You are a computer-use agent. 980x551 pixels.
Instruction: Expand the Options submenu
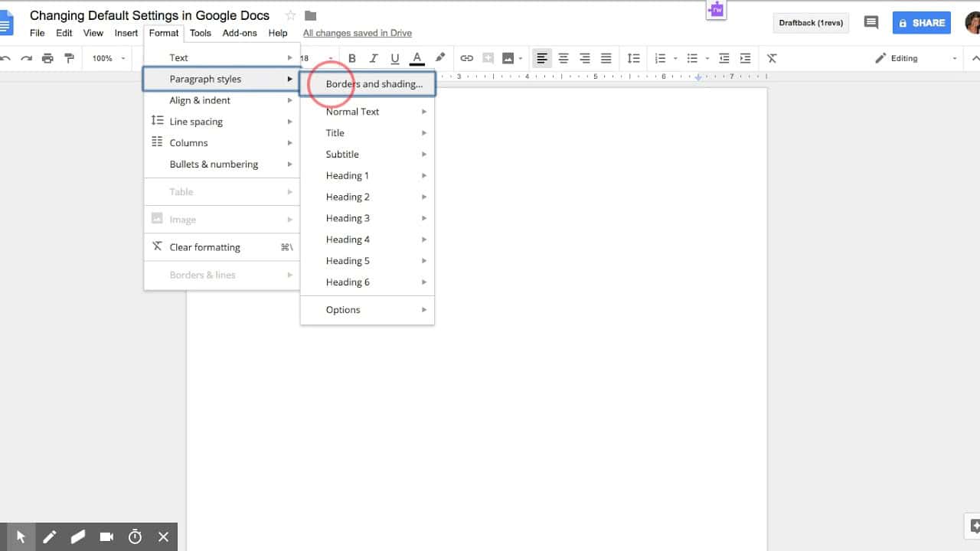point(367,310)
